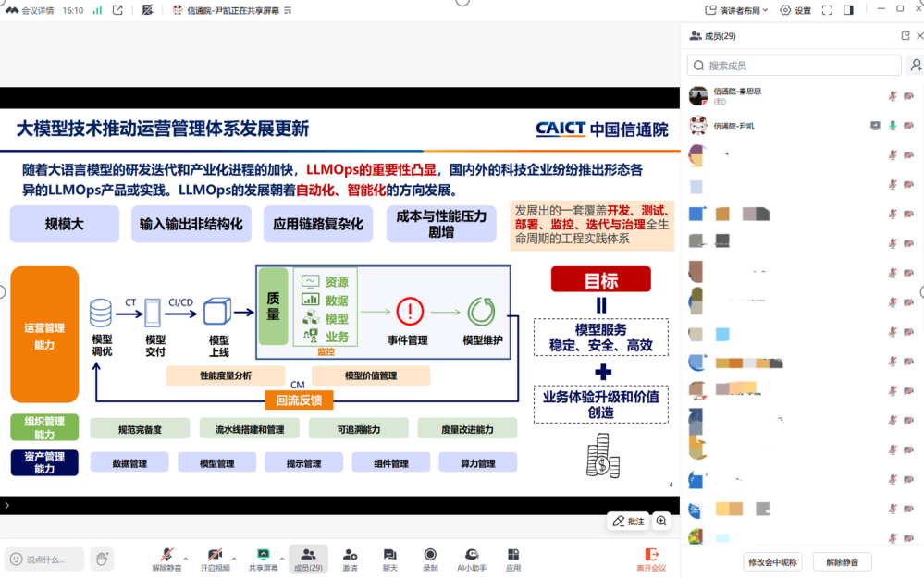Open the 邀请 invite icon
924x578 pixels.
[x=350, y=558]
